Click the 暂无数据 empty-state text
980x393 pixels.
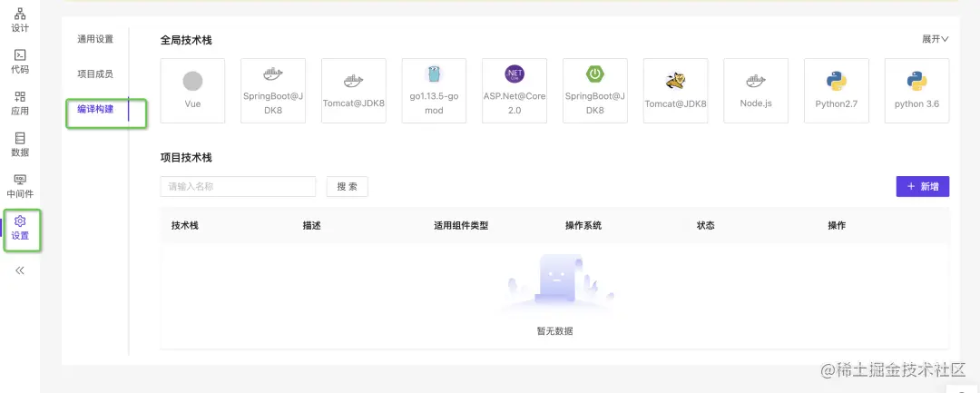pos(554,331)
